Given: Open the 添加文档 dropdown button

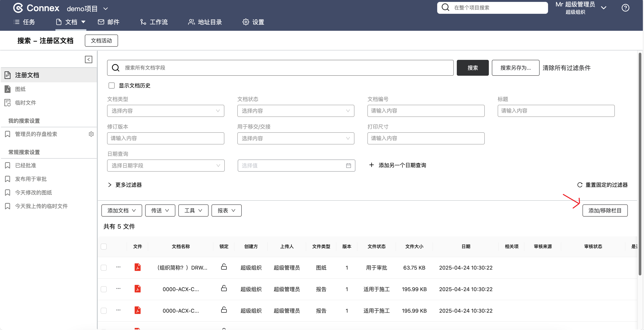Looking at the screenshot, I should point(121,210).
